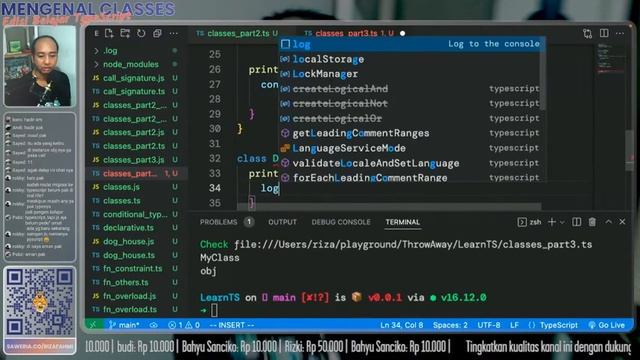The image size is (640, 360).
Task: Open editor more actions ellipsis at top right
Action: (620, 33)
